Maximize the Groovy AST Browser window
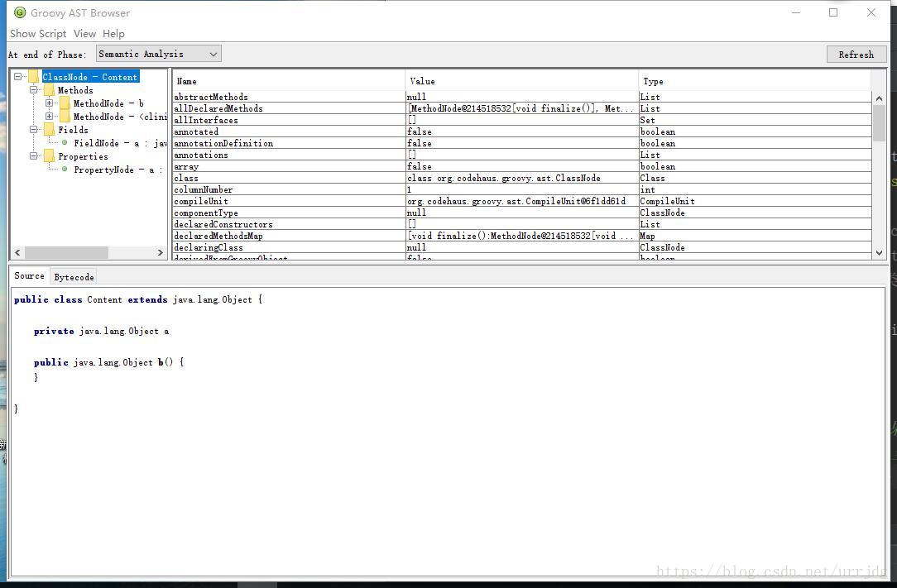This screenshot has height=588, width=897. click(833, 12)
